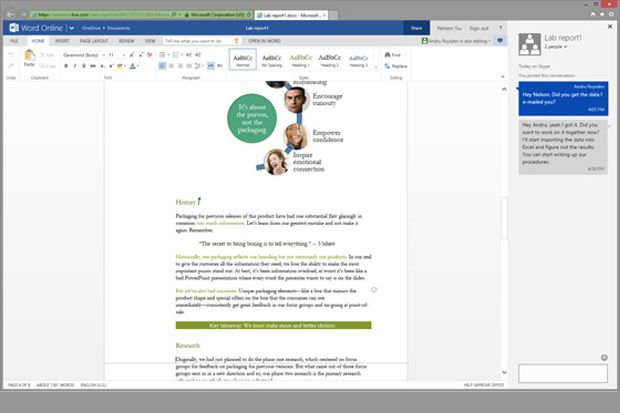Apply the Heading 1 style
This screenshot has width=620, height=413.
(x=301, y=60)
